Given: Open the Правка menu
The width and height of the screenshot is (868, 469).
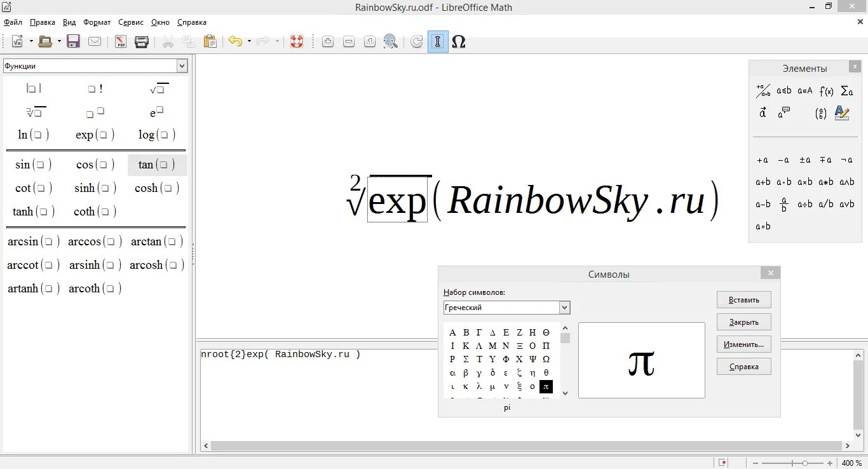Looking at the screenshot, I should [x=43, y=22].
